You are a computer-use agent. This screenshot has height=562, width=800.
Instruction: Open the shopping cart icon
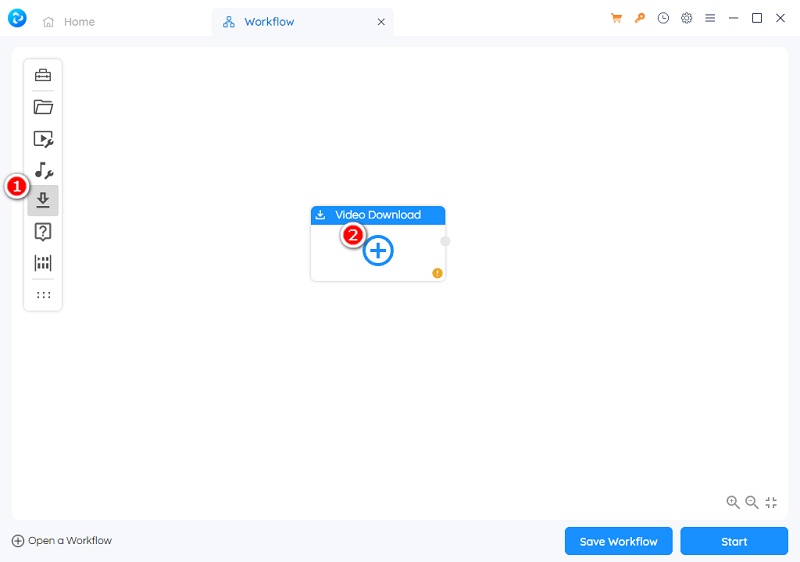click(x=616, y=18)
